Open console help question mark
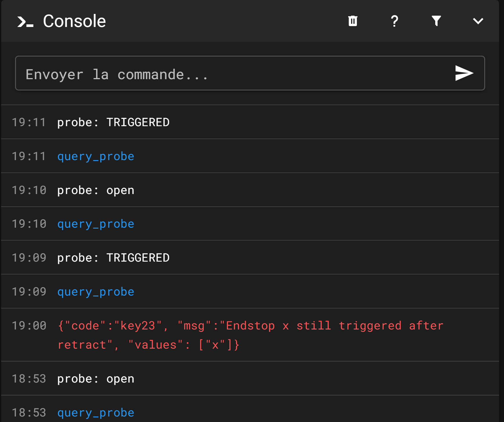Viewport: 504px width, 422px height. point(394,21)
